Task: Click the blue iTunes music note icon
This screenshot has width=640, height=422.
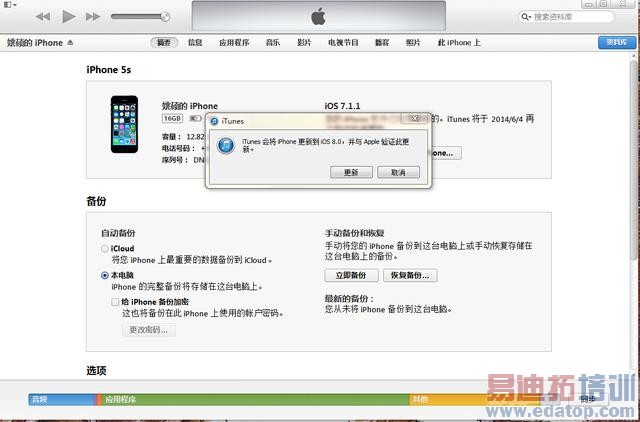Action: [226, 145]
